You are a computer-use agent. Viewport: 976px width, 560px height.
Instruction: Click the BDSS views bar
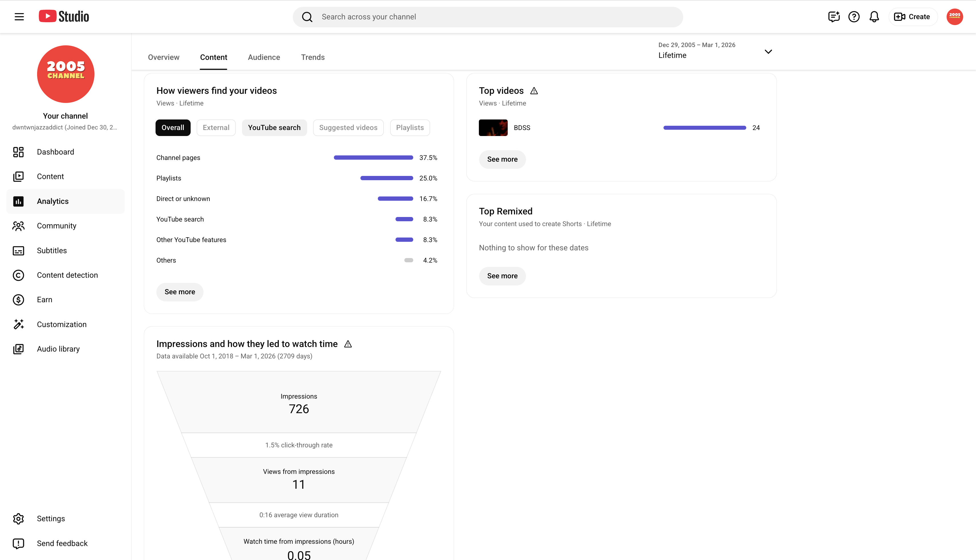tap(705, 128)
